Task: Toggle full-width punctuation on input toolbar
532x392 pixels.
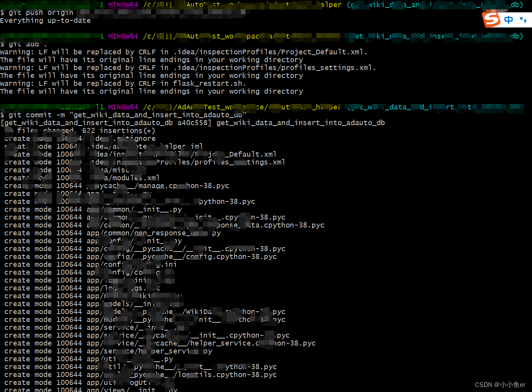Action: 523,19
